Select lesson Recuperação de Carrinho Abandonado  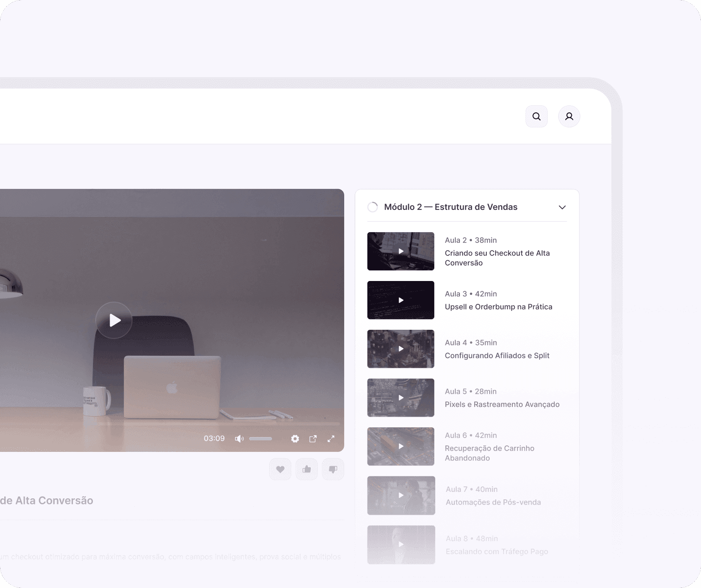[x=490, y=453]
